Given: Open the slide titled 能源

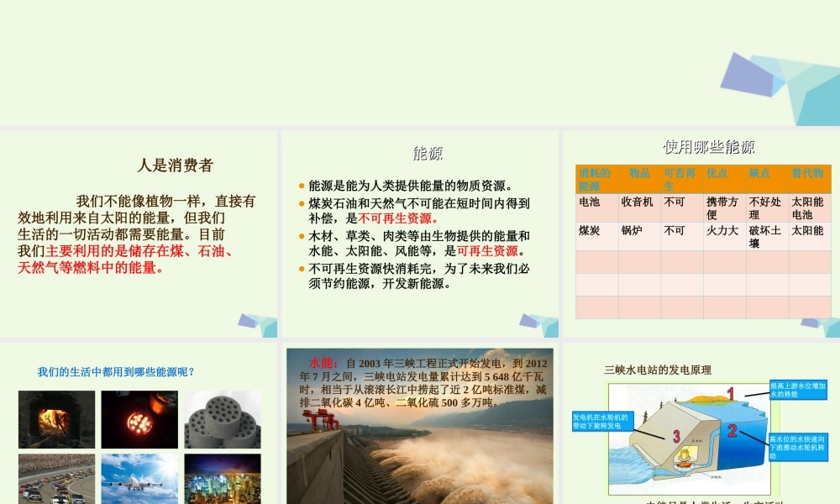Looking at the screenshot, I should [x=419, y=234].
